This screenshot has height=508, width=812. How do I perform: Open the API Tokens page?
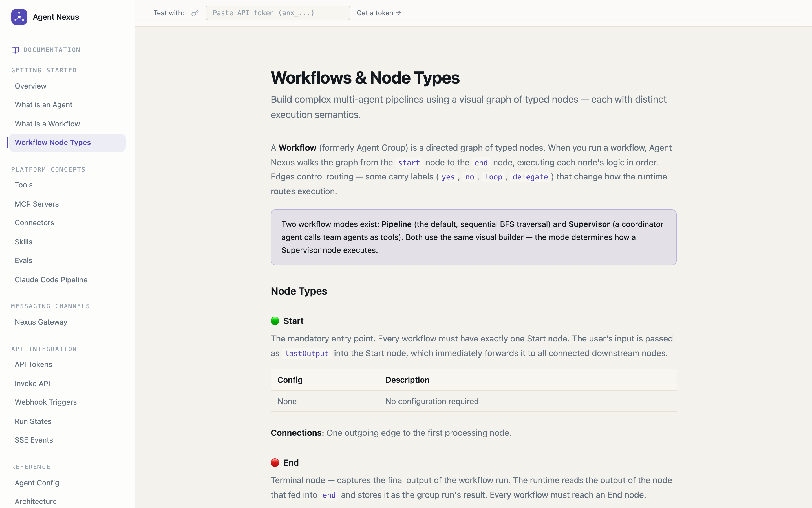pos(33,365)
